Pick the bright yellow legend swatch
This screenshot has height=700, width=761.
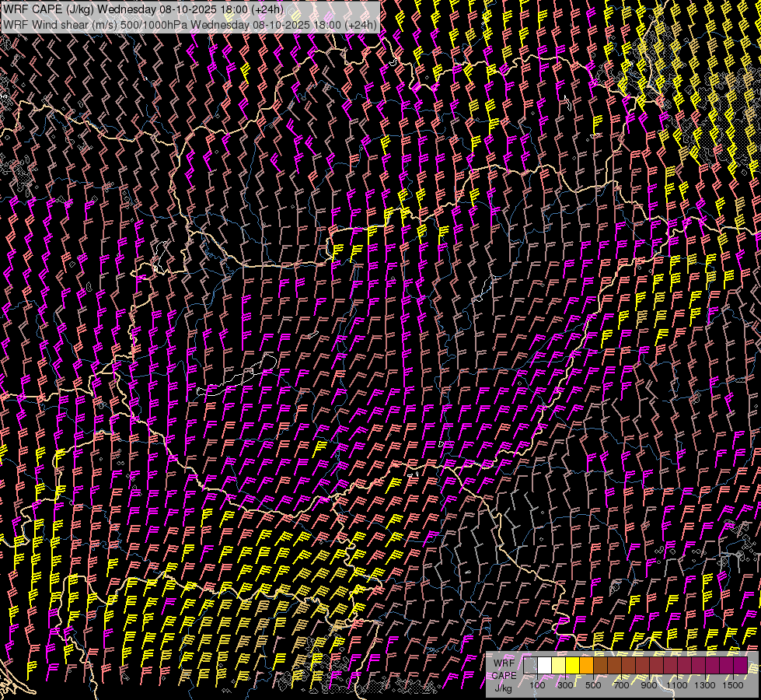[x=572, y=666]
